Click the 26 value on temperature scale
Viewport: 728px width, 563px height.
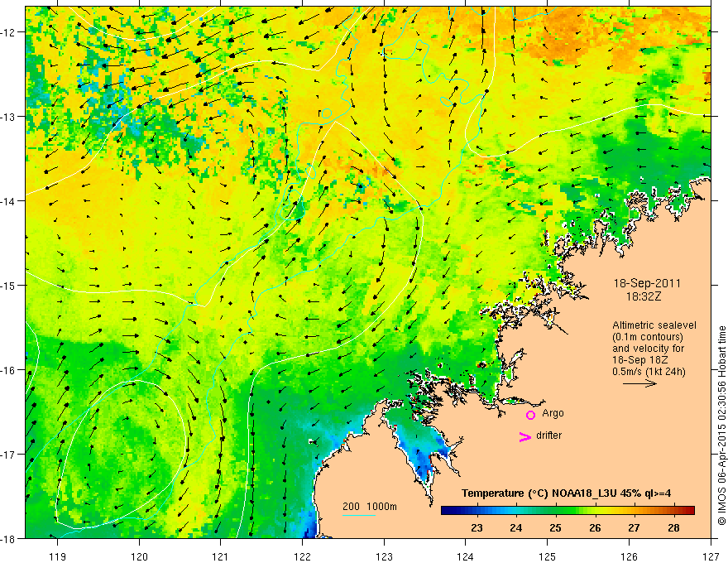[595, 528]
